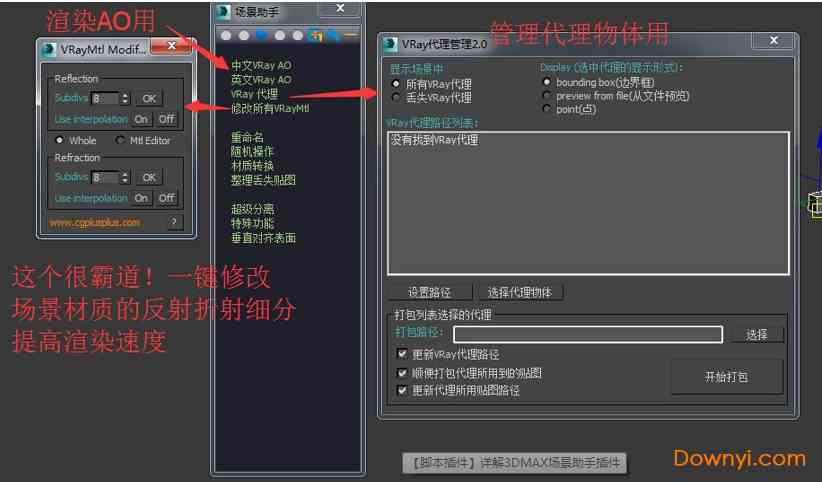Image resolution: width=822 pixels, height=482 pixels.
Task: Select 超级分离 in 场景助手 list
Action: pos(252,209)
